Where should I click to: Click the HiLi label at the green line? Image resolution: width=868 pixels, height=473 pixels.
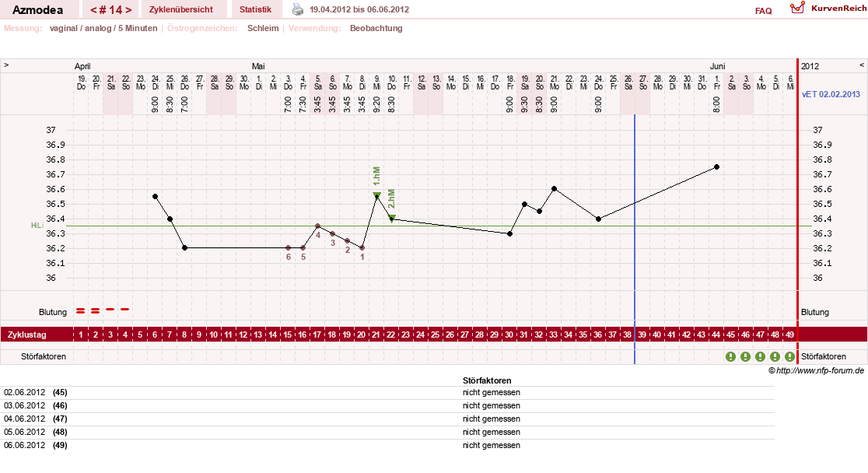pyautogui.click(x=37, y=226)
